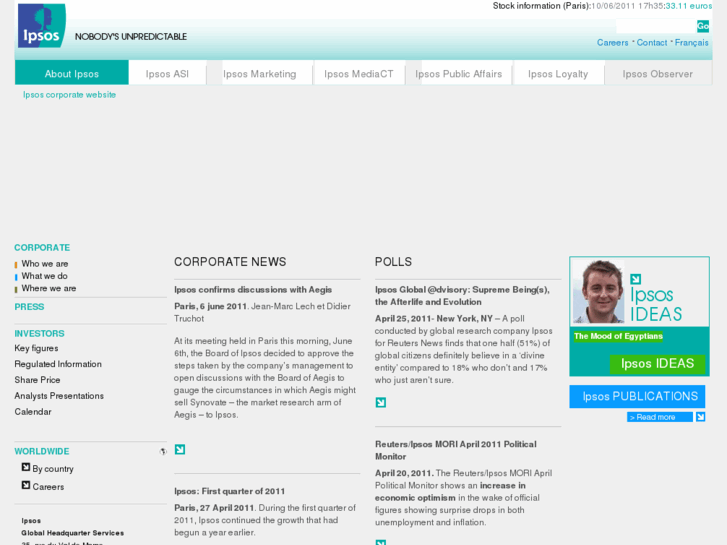Click the 'Global Headquarter Services' text
The image size is (727, 545).
pyautogui.click(x=72, y=533)
